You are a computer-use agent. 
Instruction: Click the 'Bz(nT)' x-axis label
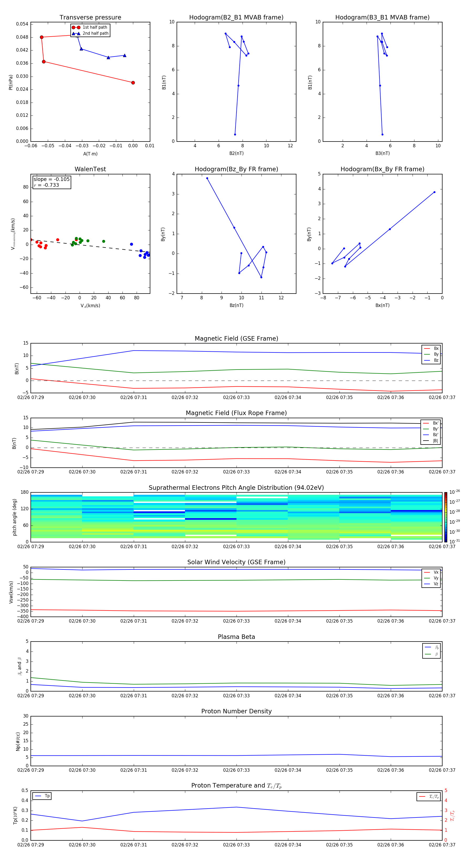236,305
